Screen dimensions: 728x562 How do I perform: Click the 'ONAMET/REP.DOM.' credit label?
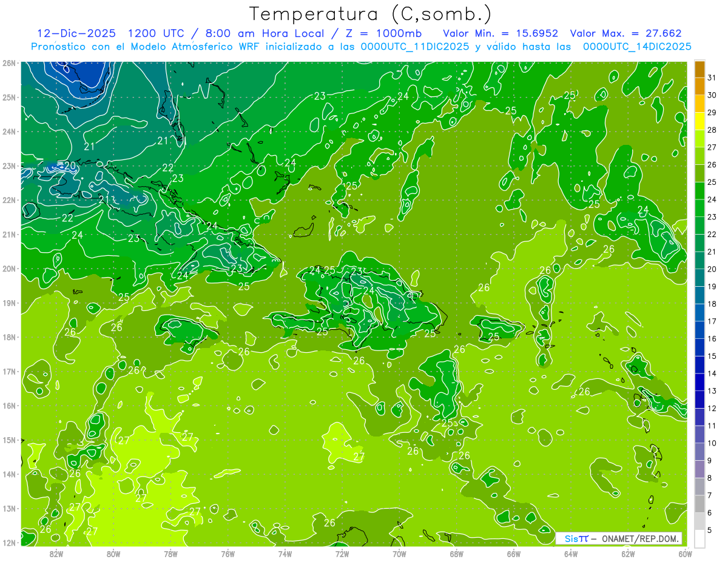[641, 538]
